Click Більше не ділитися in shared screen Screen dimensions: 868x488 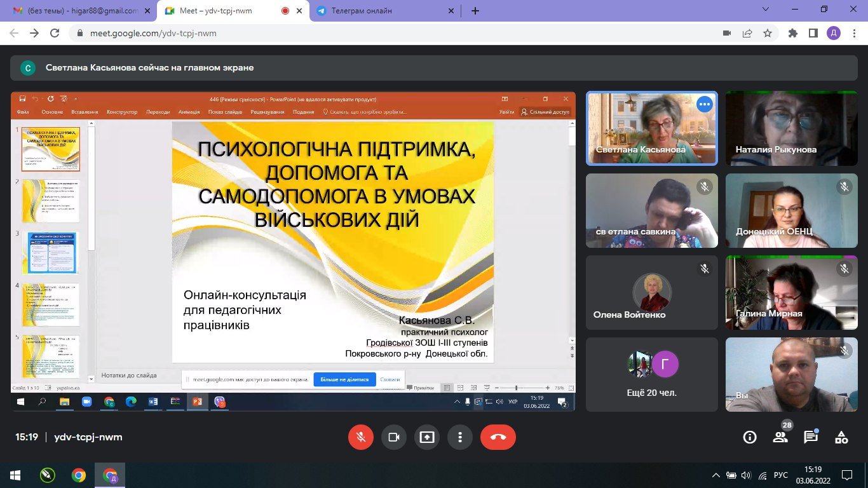(x=344, y=379)
